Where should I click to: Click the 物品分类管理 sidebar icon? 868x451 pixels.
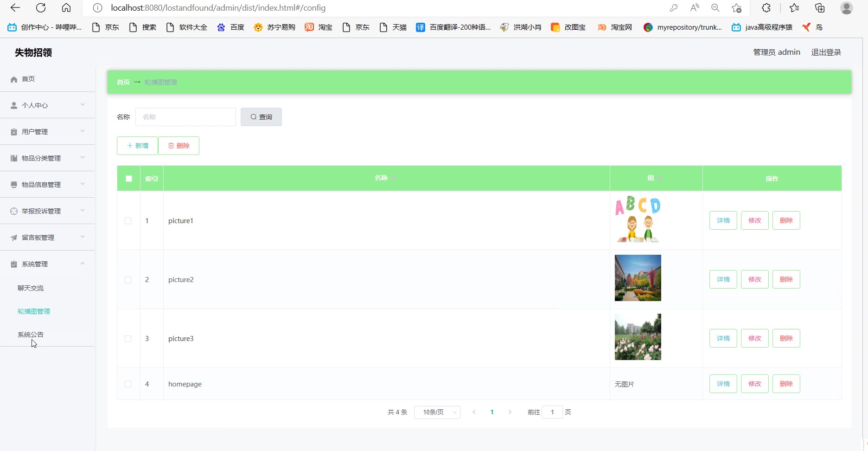[x=14, y=159]
